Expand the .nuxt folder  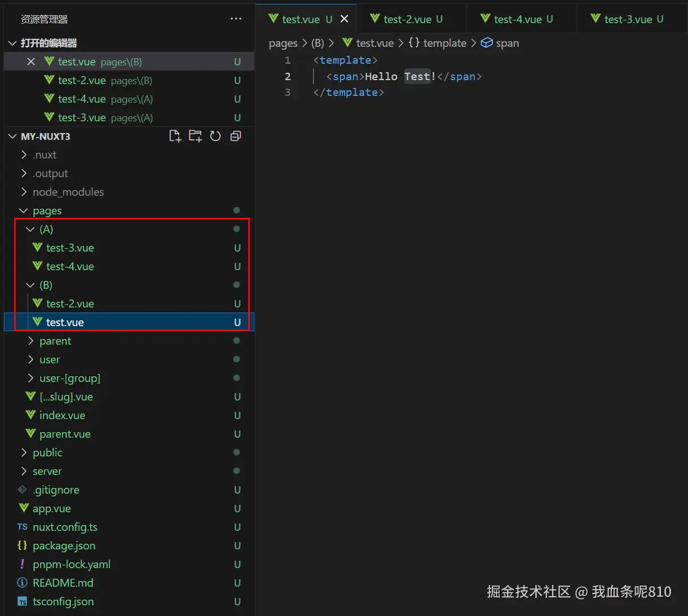pyautogui.click(x=24, y=155)
